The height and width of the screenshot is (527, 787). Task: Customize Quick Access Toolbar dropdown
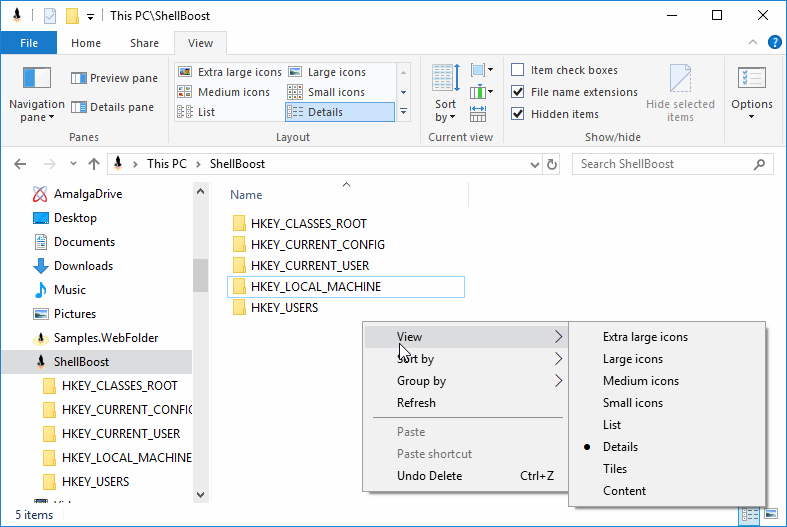pos(90,17)
